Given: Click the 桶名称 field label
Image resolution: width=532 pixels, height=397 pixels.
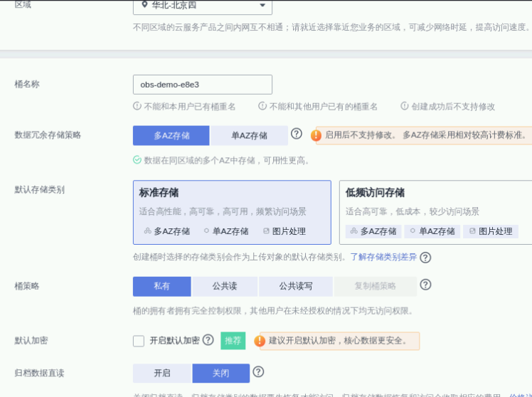Looking at the screenshot, I should [27, 84].
